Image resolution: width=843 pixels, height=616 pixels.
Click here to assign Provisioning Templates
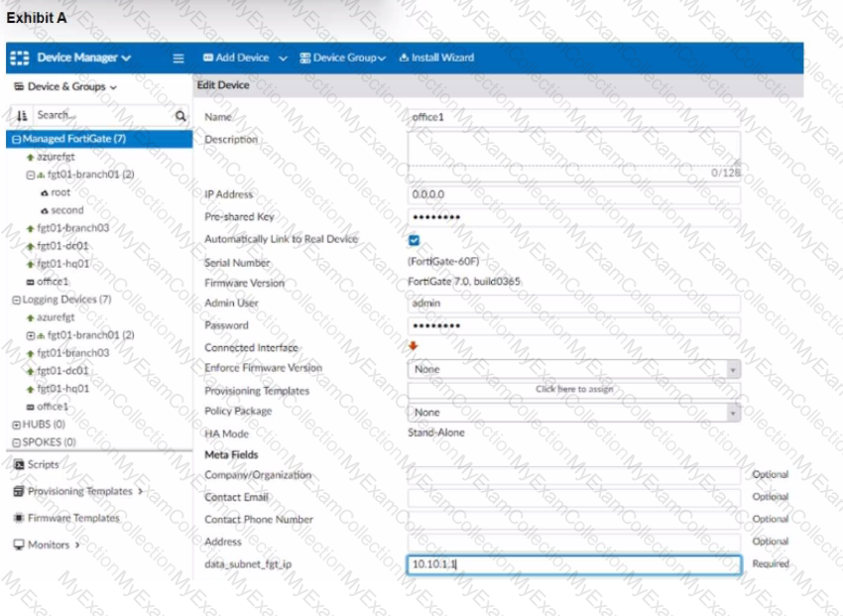tap(573, 390)
